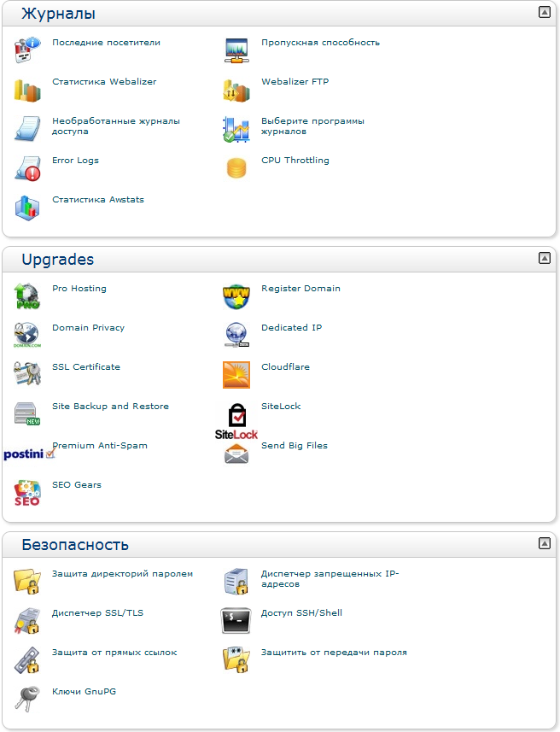Open the SEO Gears link
The height and width of the screenshot is (732, 560).
click(77, 484)
